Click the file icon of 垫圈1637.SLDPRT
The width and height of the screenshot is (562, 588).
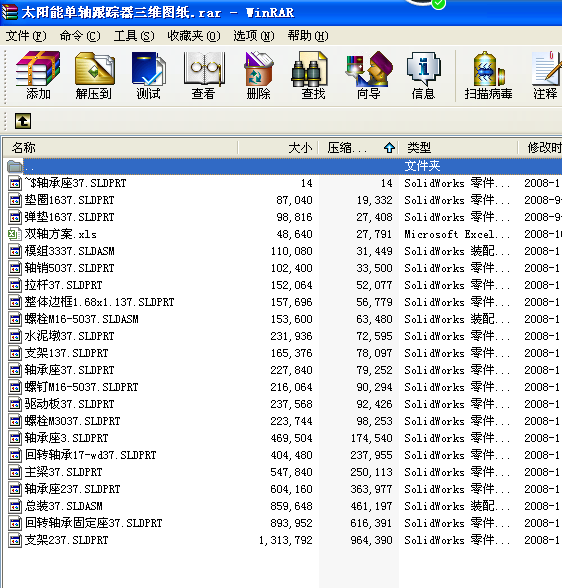(15, 200)
